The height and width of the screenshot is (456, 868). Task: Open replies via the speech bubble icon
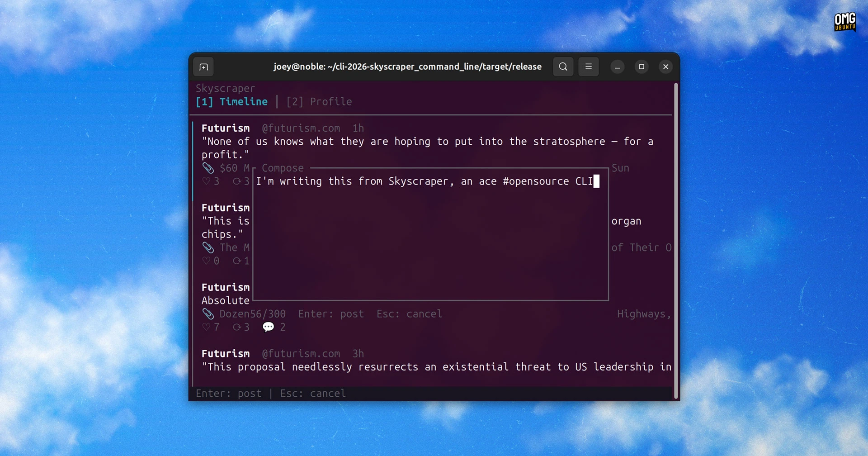(x=269, y=327)
